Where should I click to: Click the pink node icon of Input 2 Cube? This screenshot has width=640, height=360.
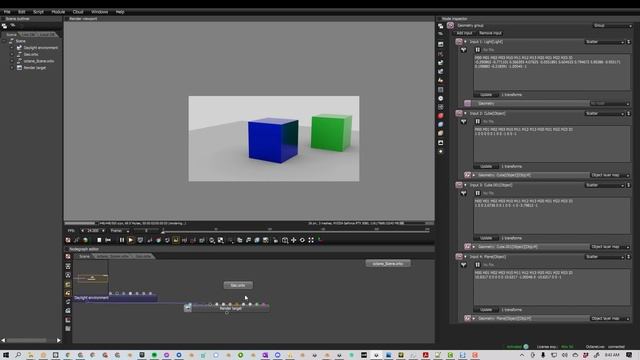click(459, 113)
